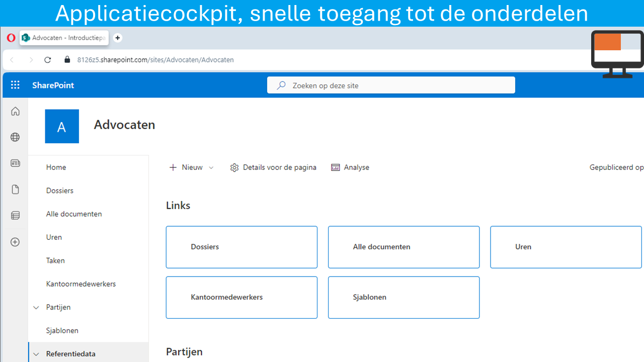
Task: Click the Partijen section heading on the page
Action: click(184, 351)
